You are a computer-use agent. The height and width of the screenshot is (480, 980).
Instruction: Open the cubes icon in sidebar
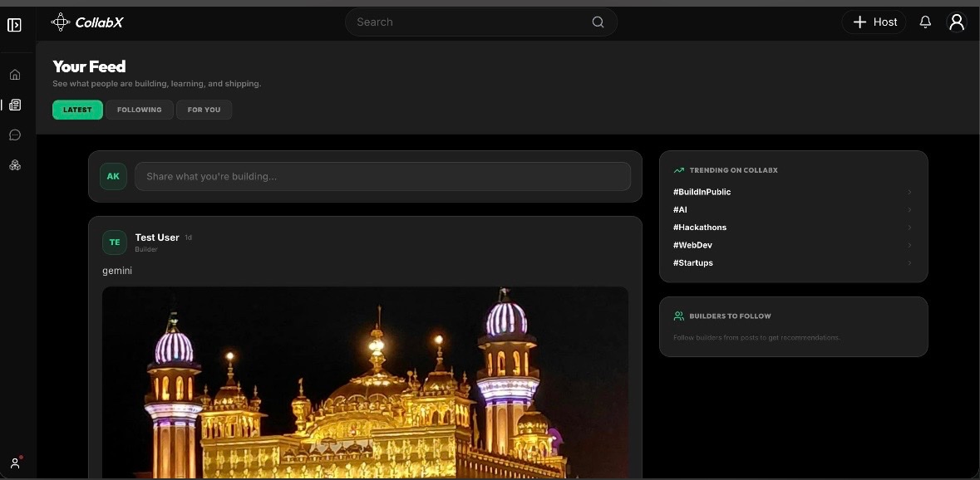pos(15,165)
